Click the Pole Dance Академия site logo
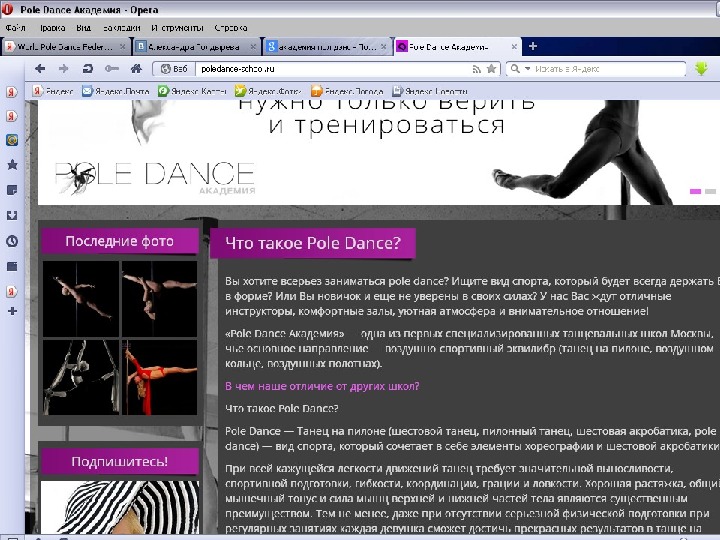Screen dimensions: 720x540 [x=155, y=178]
